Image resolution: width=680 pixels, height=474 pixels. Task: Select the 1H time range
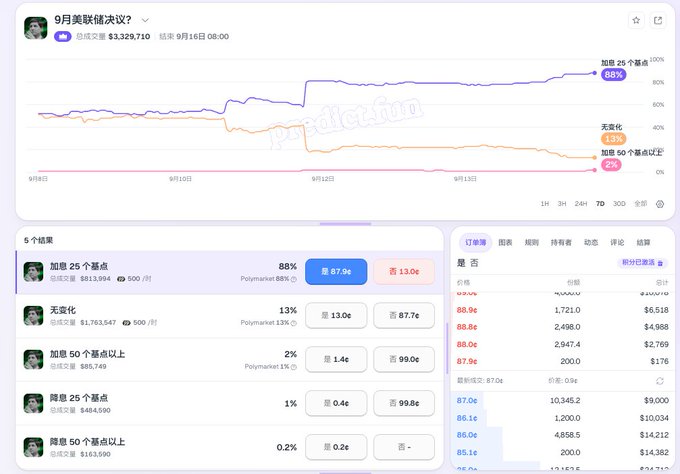(545, 204)
